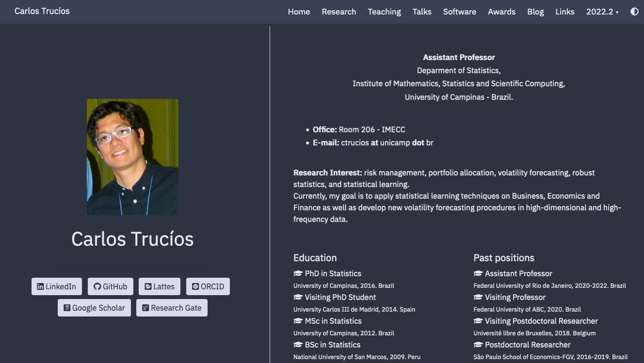The height and width of the screenshot is (363, 644).
Task: Click the graduation cap icon beside Visiting Professor
Action: click(478, 297)
